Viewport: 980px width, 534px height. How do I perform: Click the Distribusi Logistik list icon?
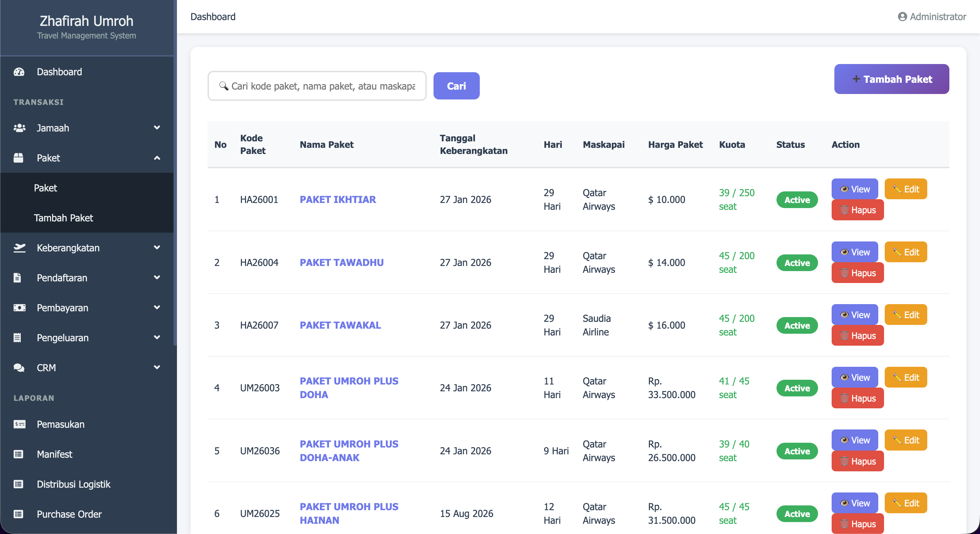(x=18, y=484)
